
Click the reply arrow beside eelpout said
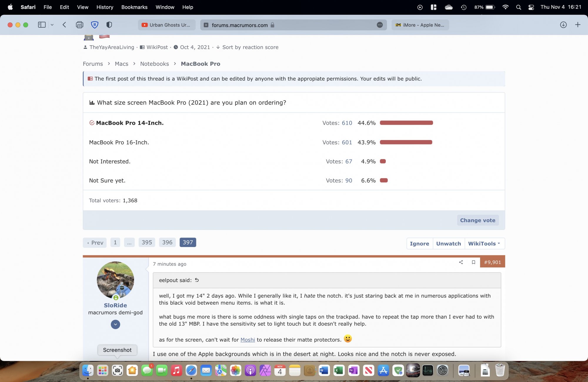[197, 280]
